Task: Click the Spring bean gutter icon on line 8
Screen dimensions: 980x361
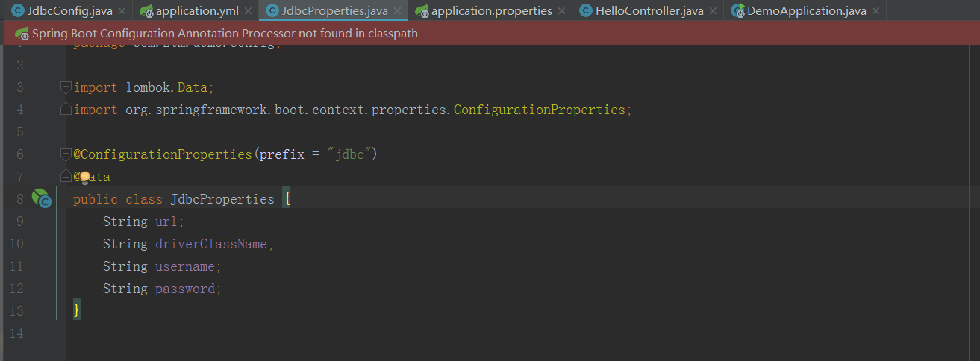Action: point(41,198)
